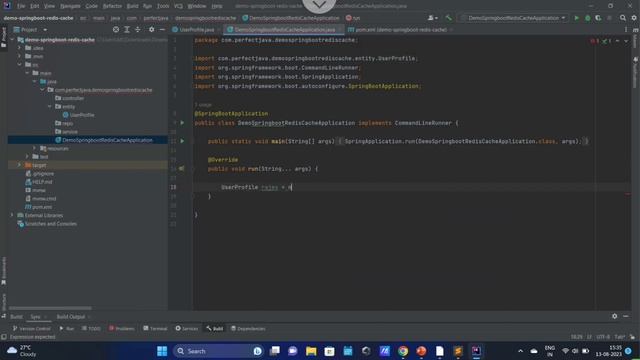Image resolution: width=640 pixels, height=360 pixels.
Task: Expand all icon in Project panel header
Action: (x=127, y=29)
